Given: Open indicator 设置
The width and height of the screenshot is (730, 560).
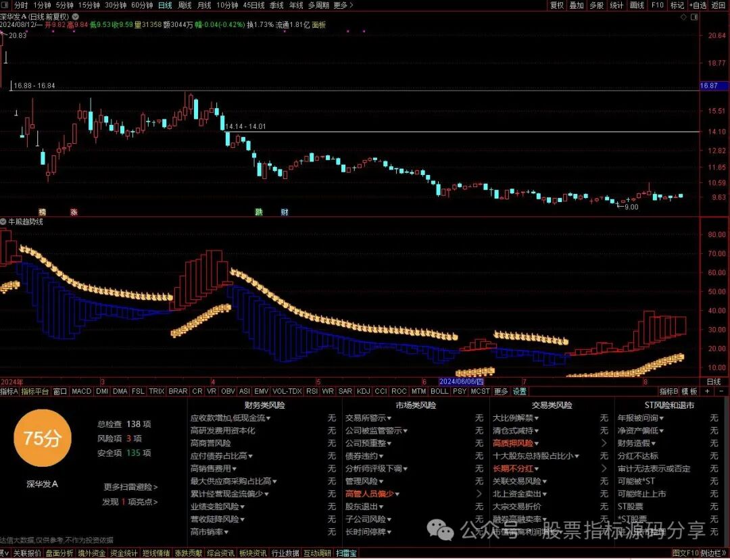Looking at the screenshot, I should pyautogui.click(x=520, y=391).
